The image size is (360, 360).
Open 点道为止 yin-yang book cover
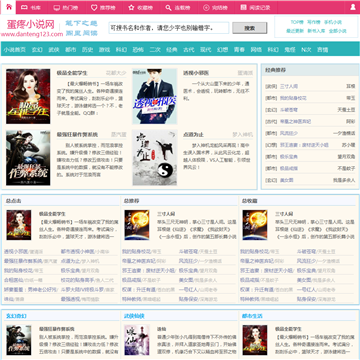tap(155, 157)
